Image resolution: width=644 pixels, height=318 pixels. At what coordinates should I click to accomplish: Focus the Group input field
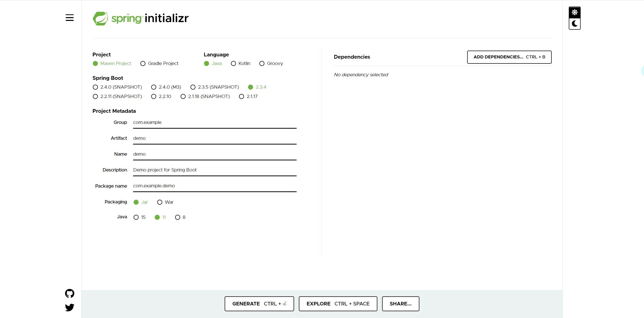[215, 123]
